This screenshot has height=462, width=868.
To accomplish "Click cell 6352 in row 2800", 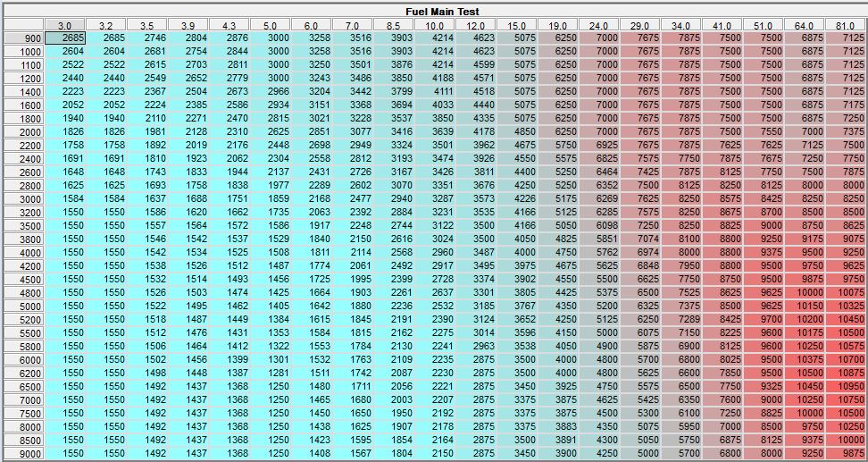I will (x=599, y=185).
